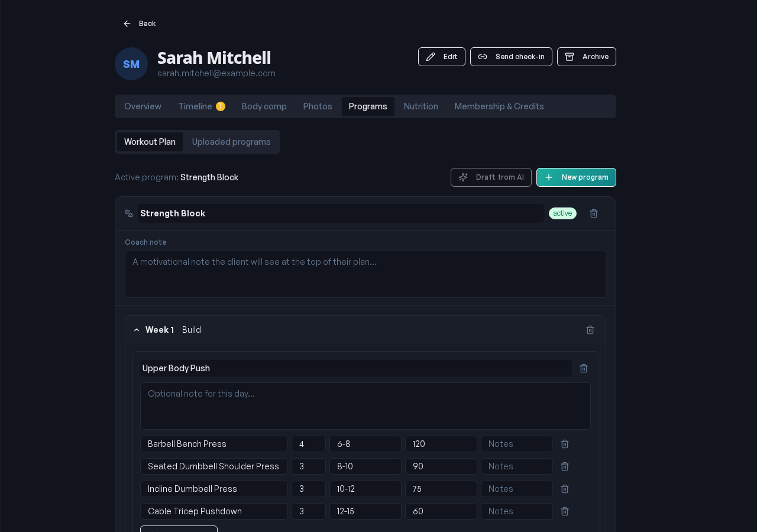Edit the Upper Body Push day name
757x532 pixels.
[x=356, y=368]
